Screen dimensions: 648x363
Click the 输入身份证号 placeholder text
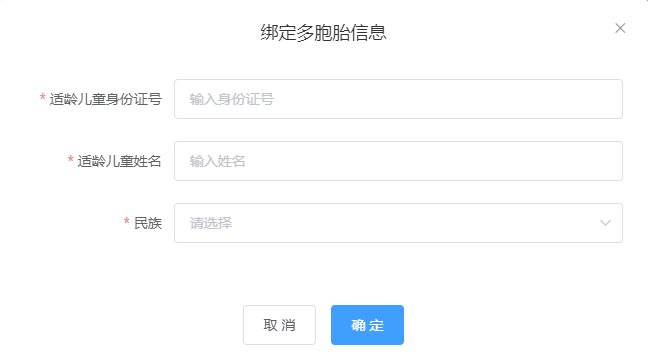coord(231,99)
